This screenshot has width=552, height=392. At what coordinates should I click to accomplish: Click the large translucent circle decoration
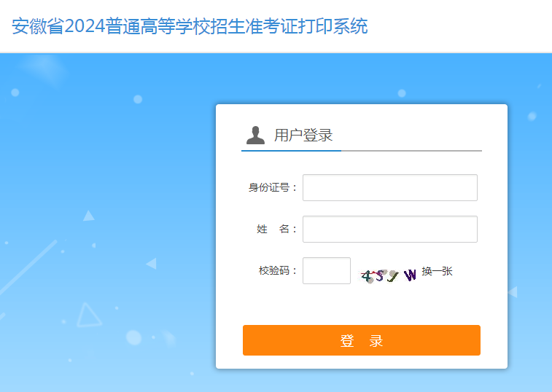[x=133, y=337]
